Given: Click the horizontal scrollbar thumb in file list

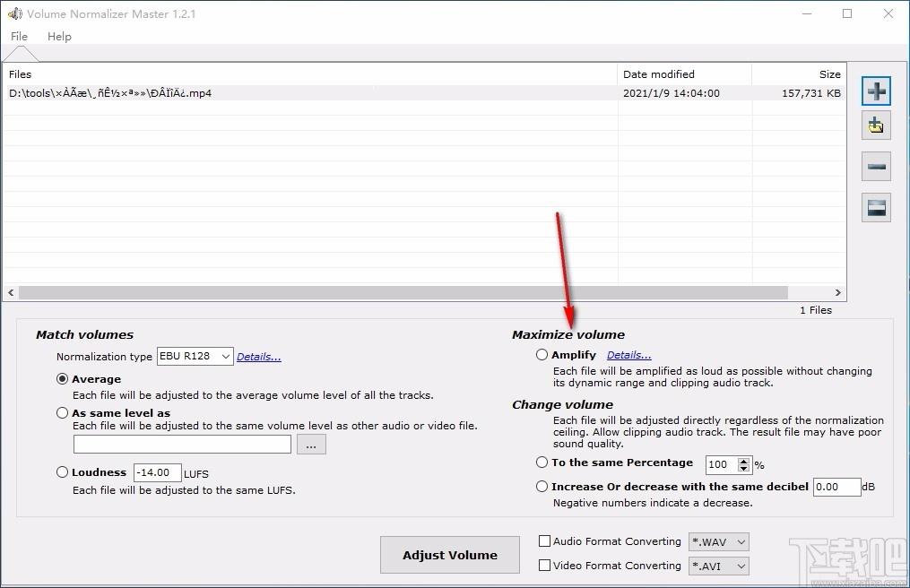Looking at the screenshot, I should [403, 292].
